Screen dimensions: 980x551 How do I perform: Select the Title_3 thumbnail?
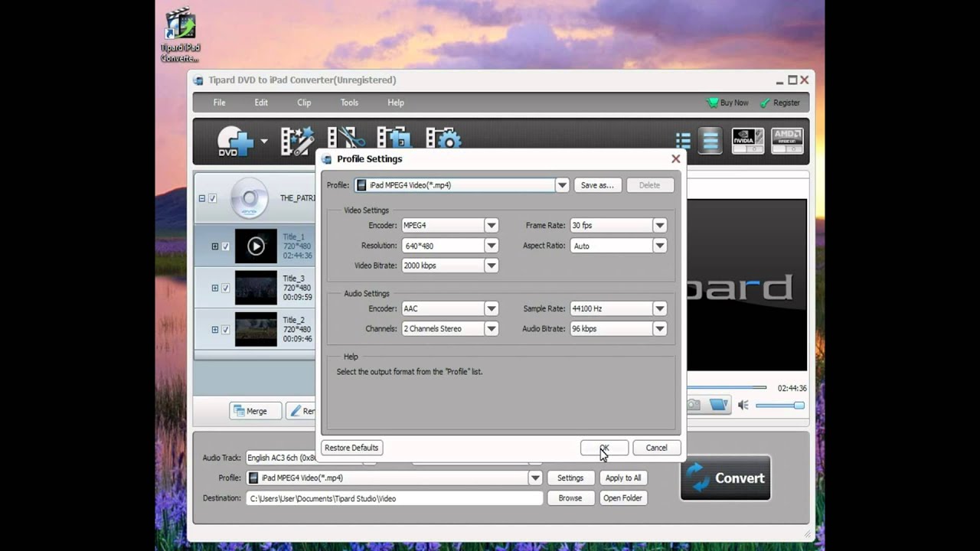tap(256, 288)
